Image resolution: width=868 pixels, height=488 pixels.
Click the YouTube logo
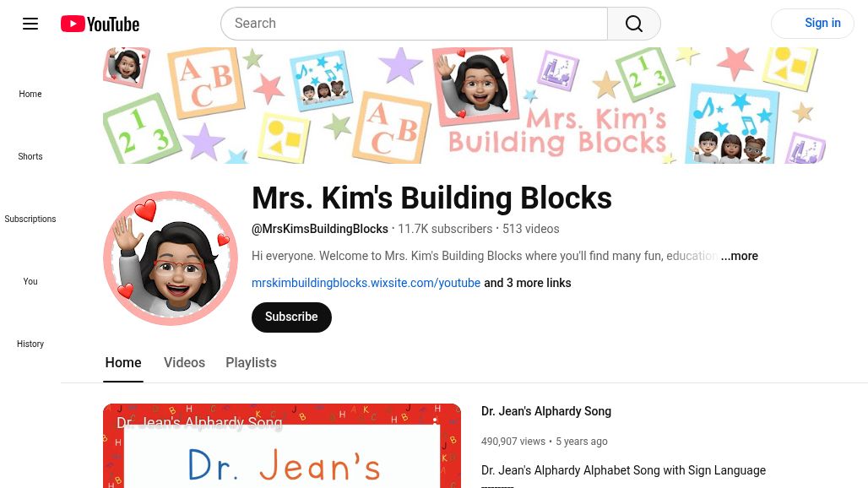tap(99, 24)
